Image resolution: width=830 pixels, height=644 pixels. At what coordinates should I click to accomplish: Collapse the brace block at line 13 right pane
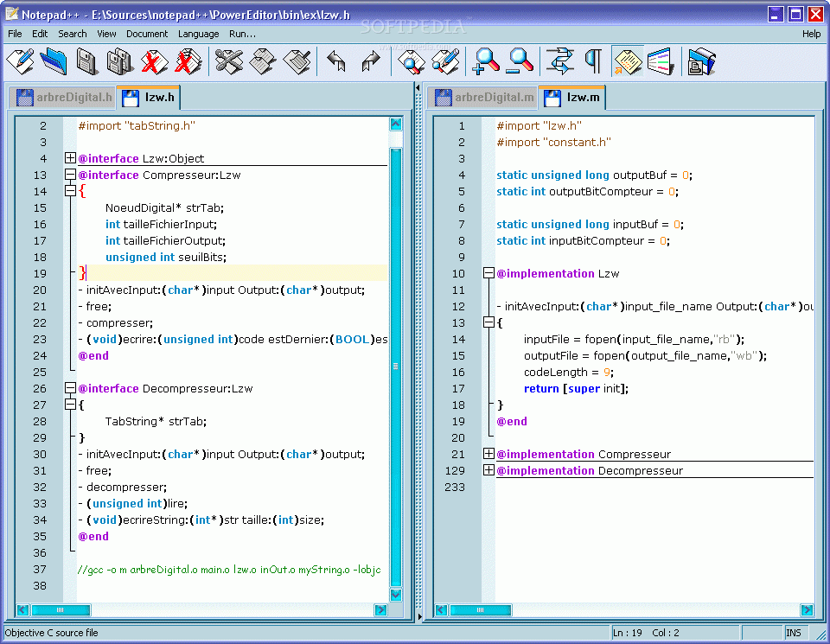[488, 322]
